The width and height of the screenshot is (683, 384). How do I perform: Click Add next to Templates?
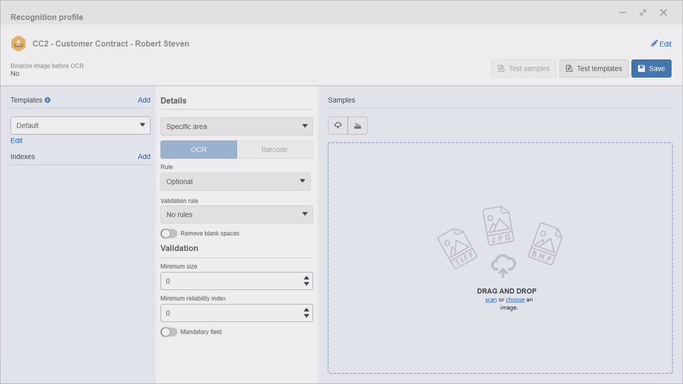click(x=144, y=100)
